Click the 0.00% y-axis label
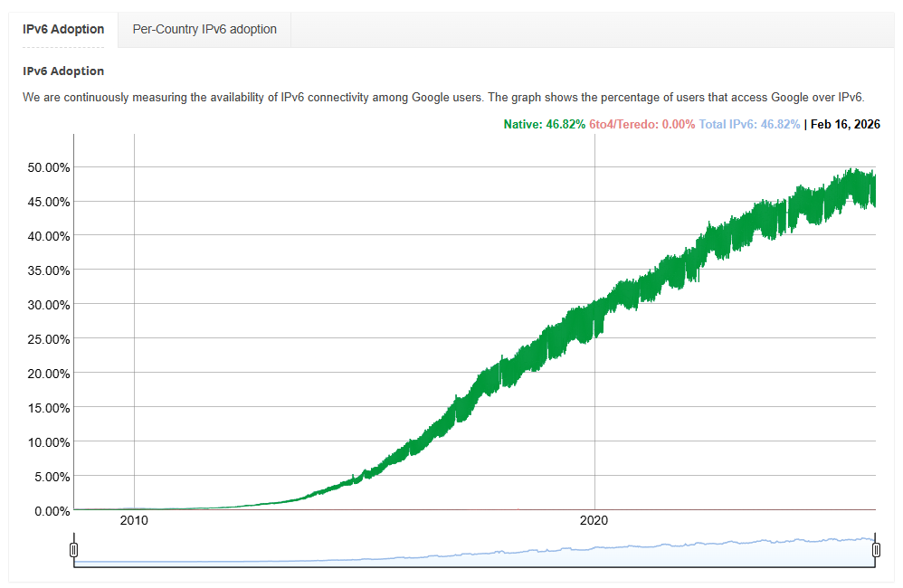The image size is (903, 588). (x=51, y=511)
